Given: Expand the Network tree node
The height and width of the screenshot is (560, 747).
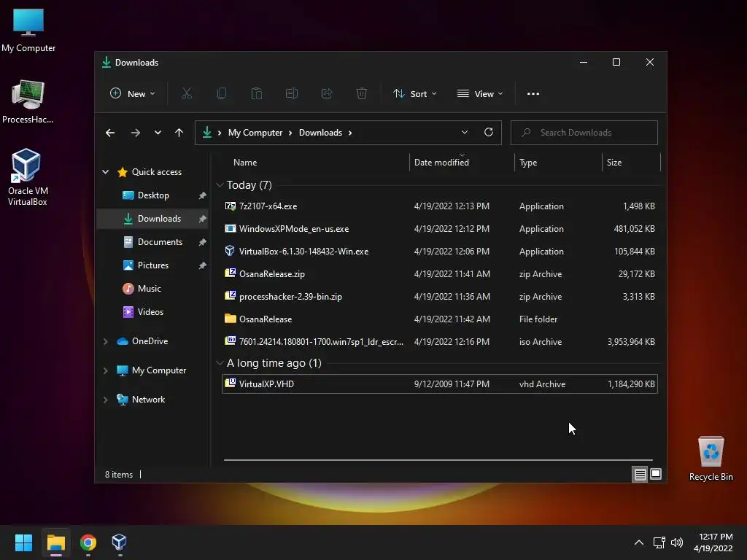Looking at the screenshot, I should pyautogui.click(x=106, y=400).
